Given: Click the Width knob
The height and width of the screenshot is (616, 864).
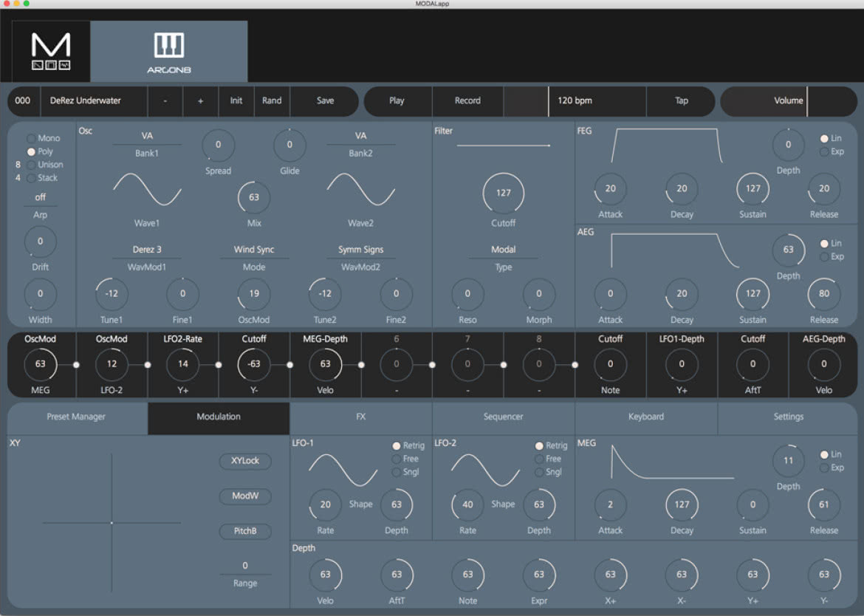Looking at the screenshot, I should (x=40, y=294).
